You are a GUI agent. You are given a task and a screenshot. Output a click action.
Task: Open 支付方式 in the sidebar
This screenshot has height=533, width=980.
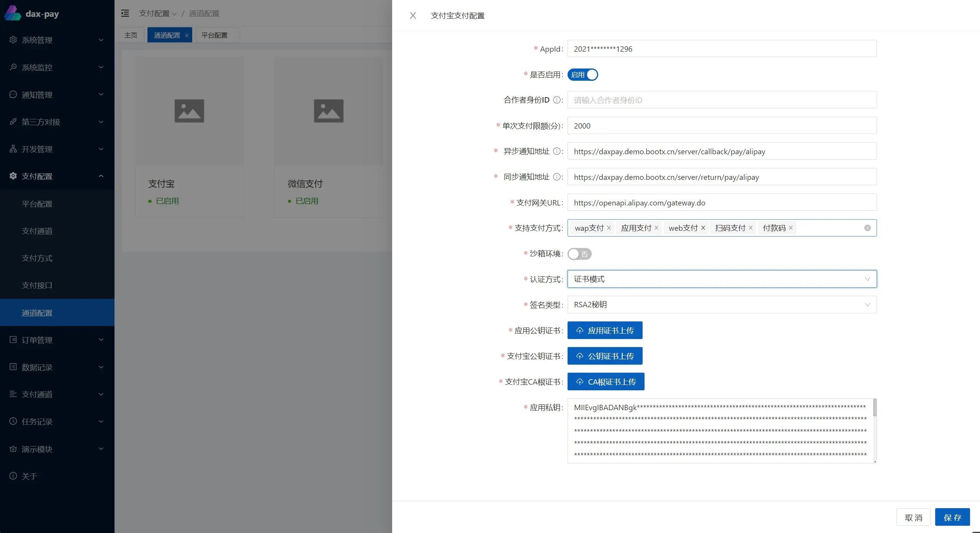(57, 258)
